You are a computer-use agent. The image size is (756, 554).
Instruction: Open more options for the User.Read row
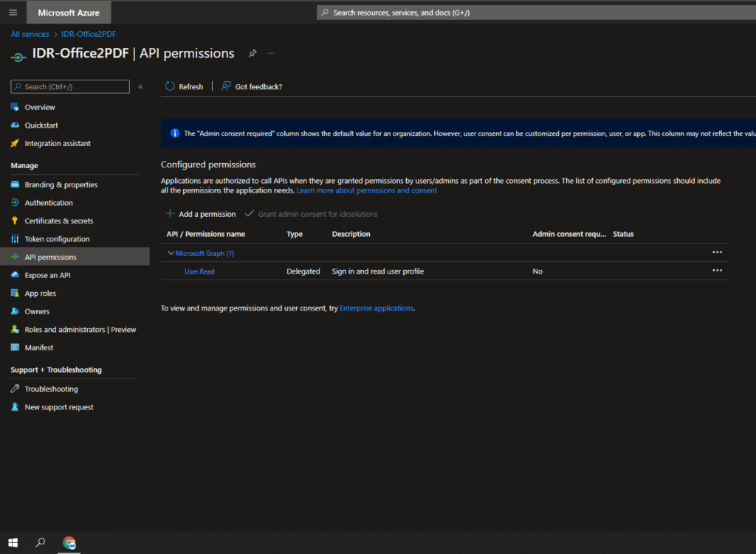tap(717, 270)
